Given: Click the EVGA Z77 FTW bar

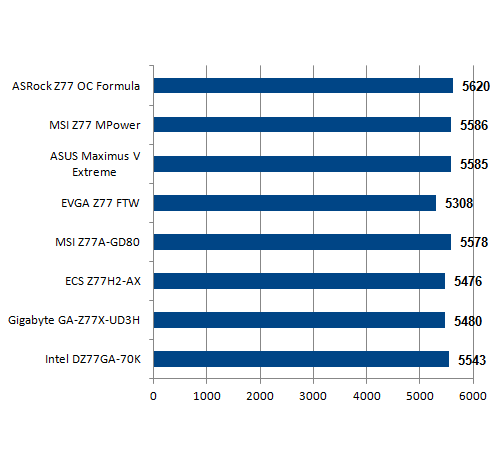Looking at the screenshot, I should click(295, 203).
